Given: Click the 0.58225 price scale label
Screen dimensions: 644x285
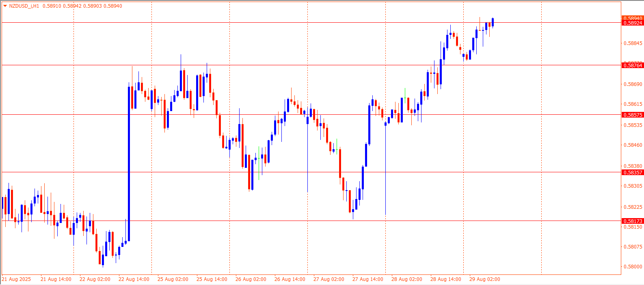Looking at the screenshot, I should pos(633,207).
